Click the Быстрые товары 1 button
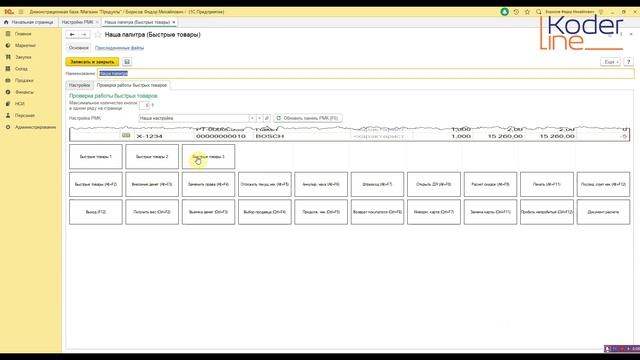Screen dimensions: 640x360 (96, 156)
